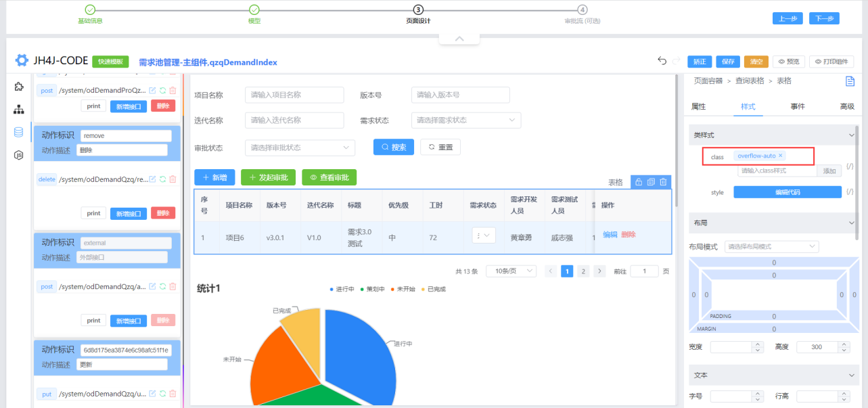Viewport: 868px width, 408px height.
Task: Click the 清空 button
Action: (756, 62)
